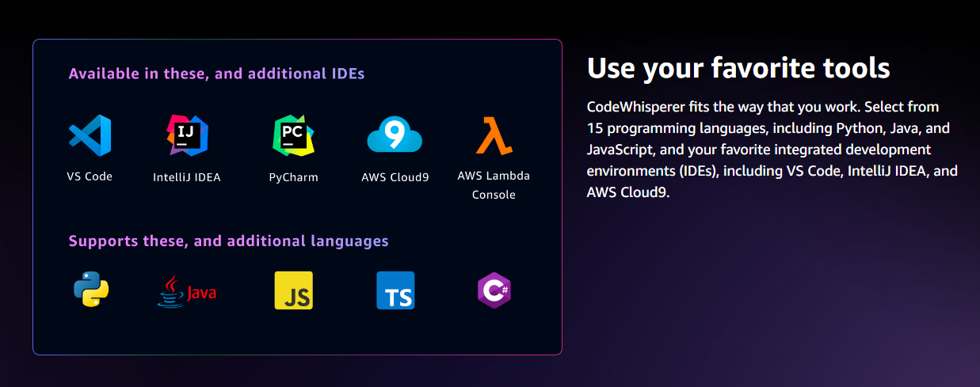Click the "Use your favorite tools" heading
Screen dimensions: 980x387
pos(738,68)
